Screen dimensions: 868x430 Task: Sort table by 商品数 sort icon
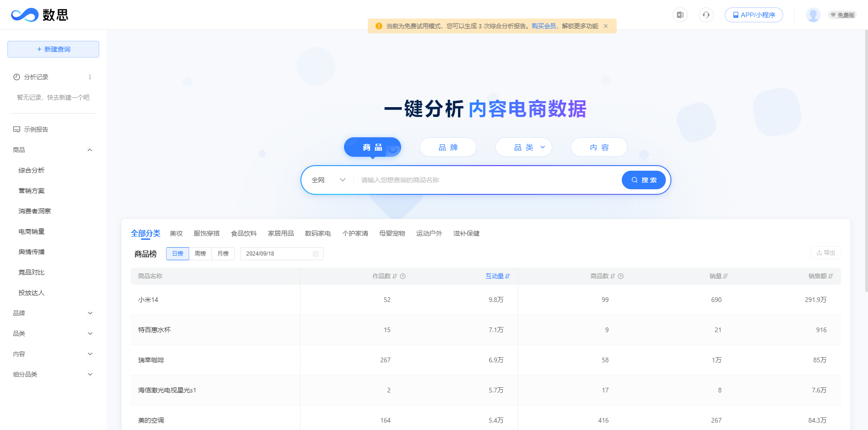tap(613, 276)
